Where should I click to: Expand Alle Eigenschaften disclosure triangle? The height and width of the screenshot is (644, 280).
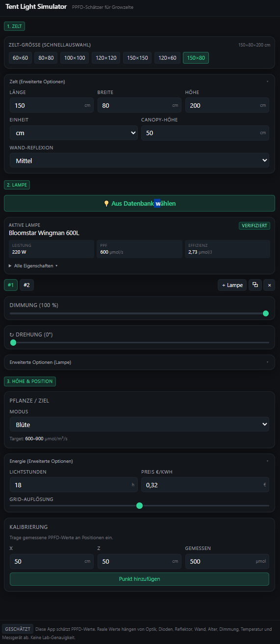[10, 265]
